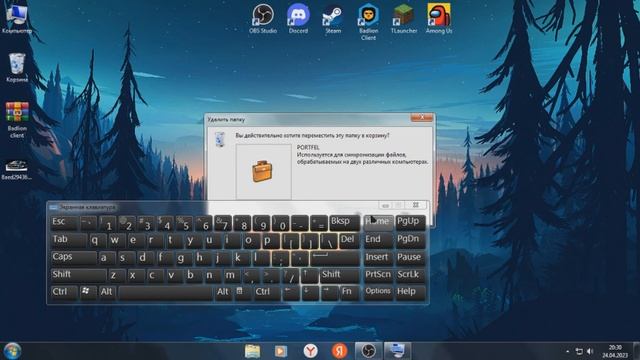The width and height of the screenshot is (640, 360).
Task: Toggle the left Alt key
Action: [x=107, y=293]
